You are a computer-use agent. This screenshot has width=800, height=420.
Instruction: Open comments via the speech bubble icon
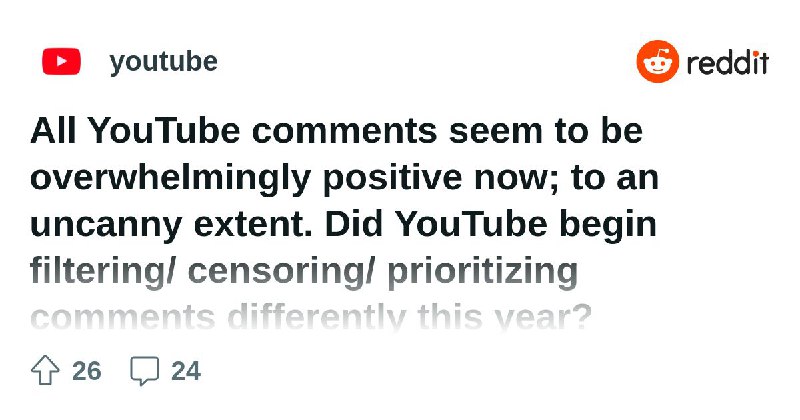145,371
